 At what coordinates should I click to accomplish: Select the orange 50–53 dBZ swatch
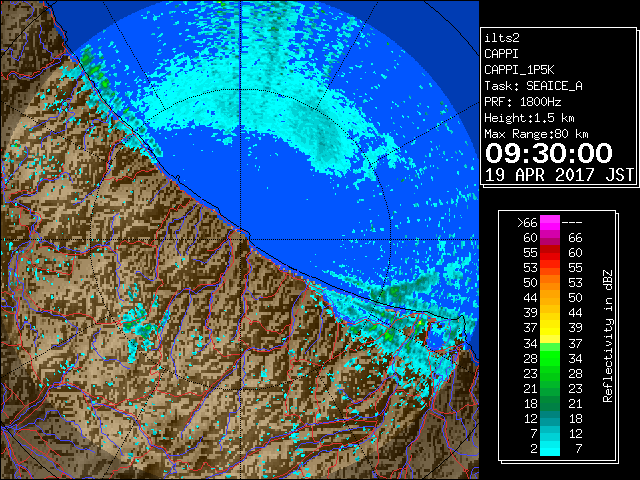(550, 283)
